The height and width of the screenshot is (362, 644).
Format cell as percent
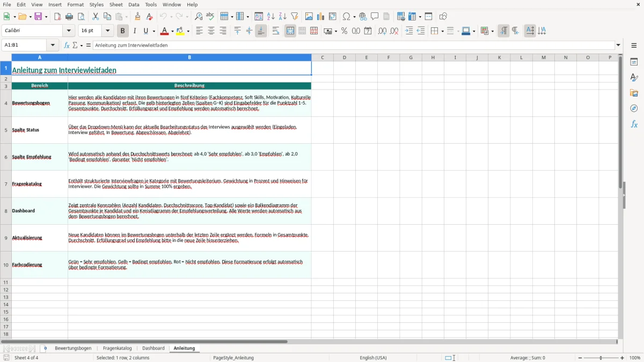pyautogui.click(x=344, y=31)
